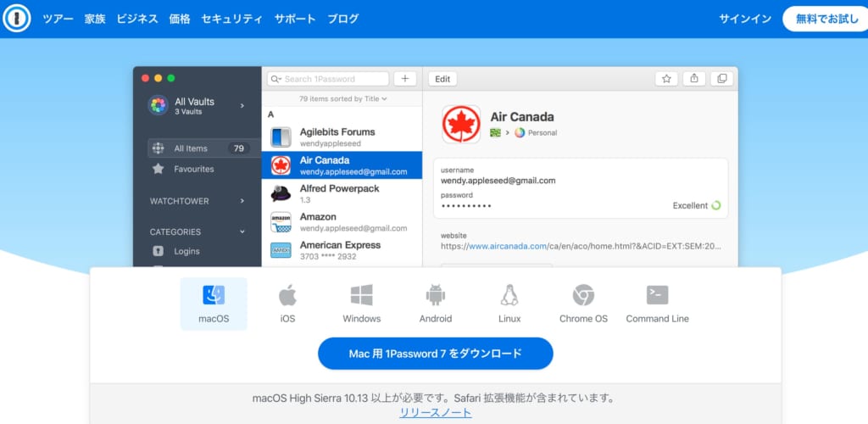Image resolution: width=868 pixels, height=424 pixels.
Task: Click the large Air Canada maple leaf logo
Action: [x=461, y=125]
